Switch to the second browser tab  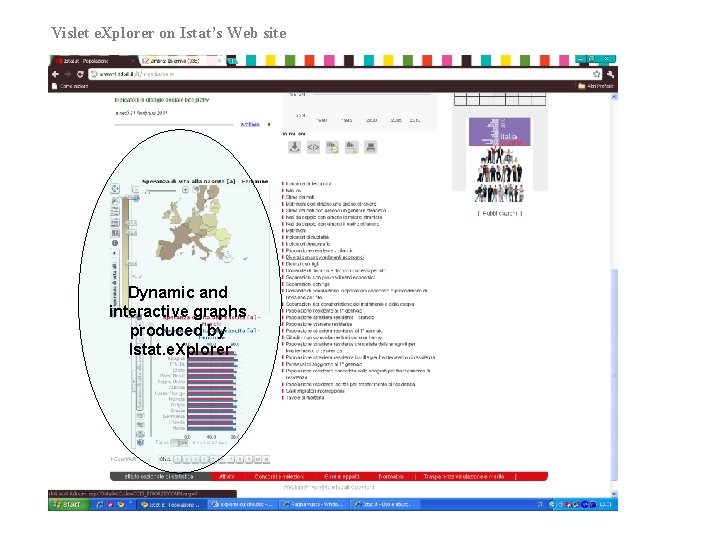(x=181, y=61)
